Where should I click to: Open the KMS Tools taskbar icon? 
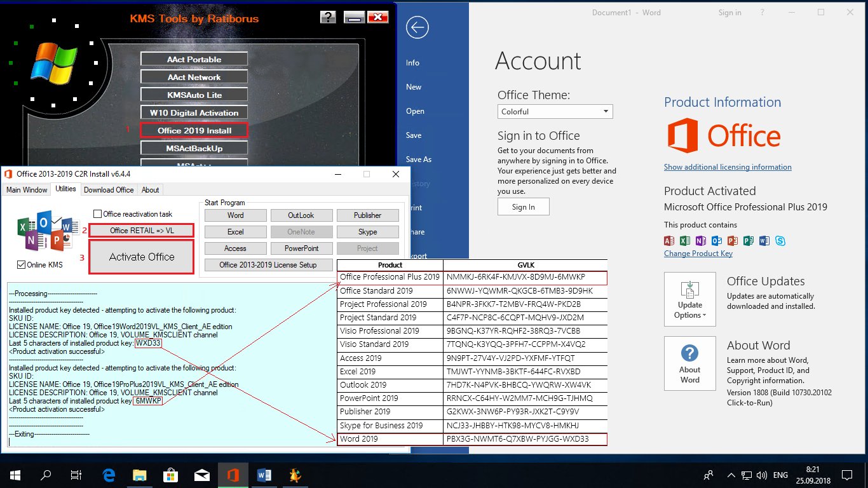click(x=295, y=475)
